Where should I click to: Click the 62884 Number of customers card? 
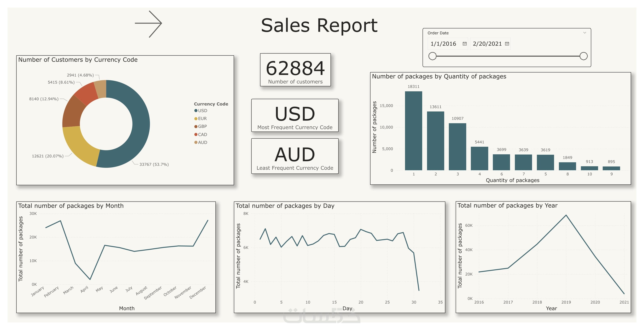(295, 70)
